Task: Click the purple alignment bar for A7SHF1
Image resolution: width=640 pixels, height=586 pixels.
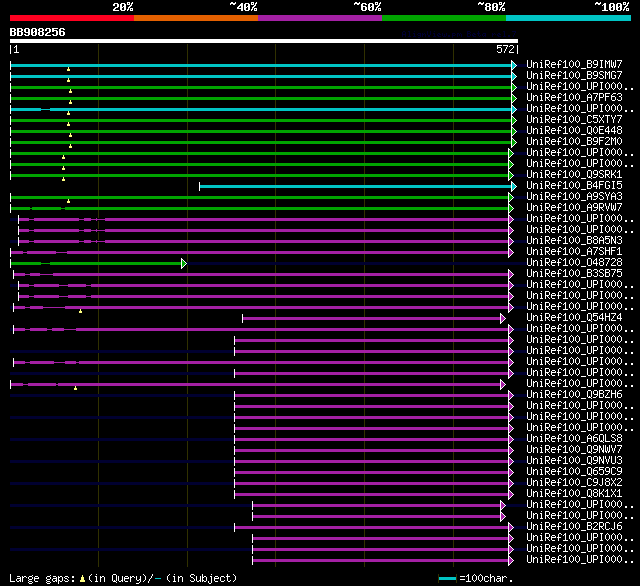Action: coord(260,253)
